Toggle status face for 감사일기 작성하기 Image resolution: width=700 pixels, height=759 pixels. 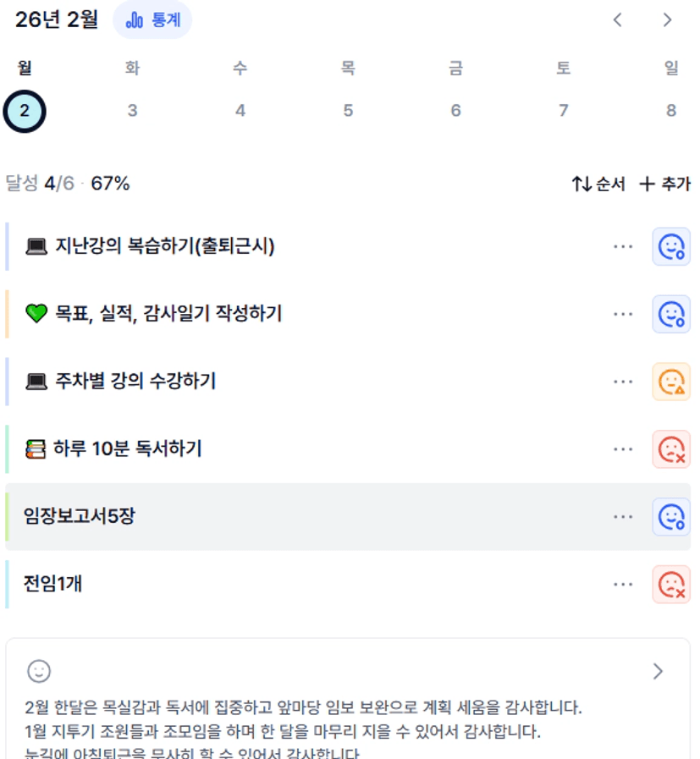tap(671, 314)
